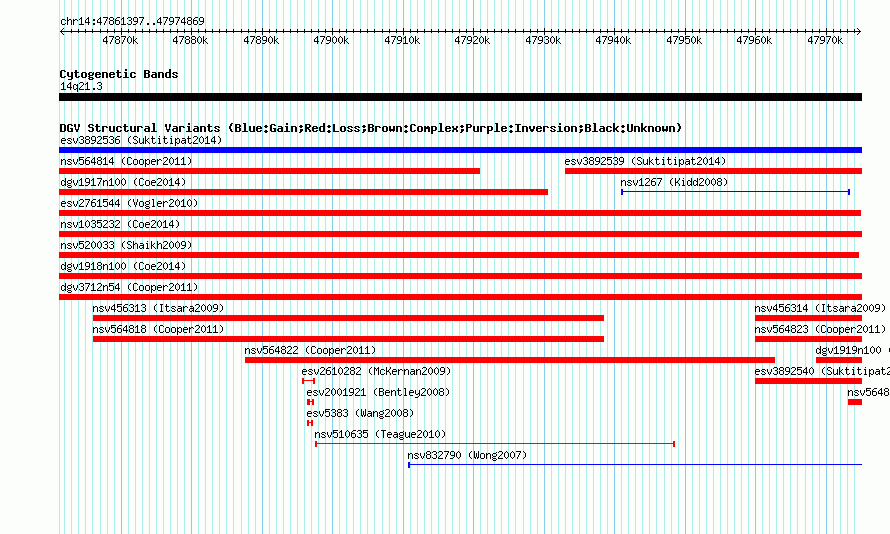Click the 47920k ruler tick label

(472, 40)
